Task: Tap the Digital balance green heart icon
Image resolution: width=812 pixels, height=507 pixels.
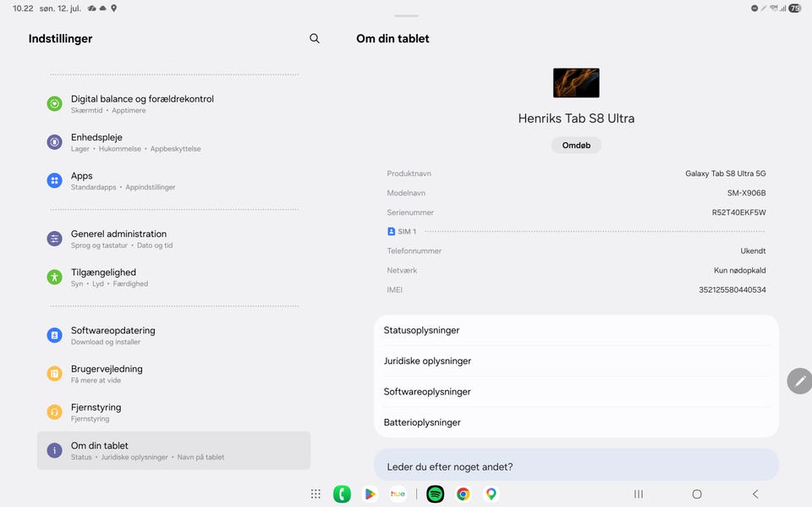Action: coord(54,103)
